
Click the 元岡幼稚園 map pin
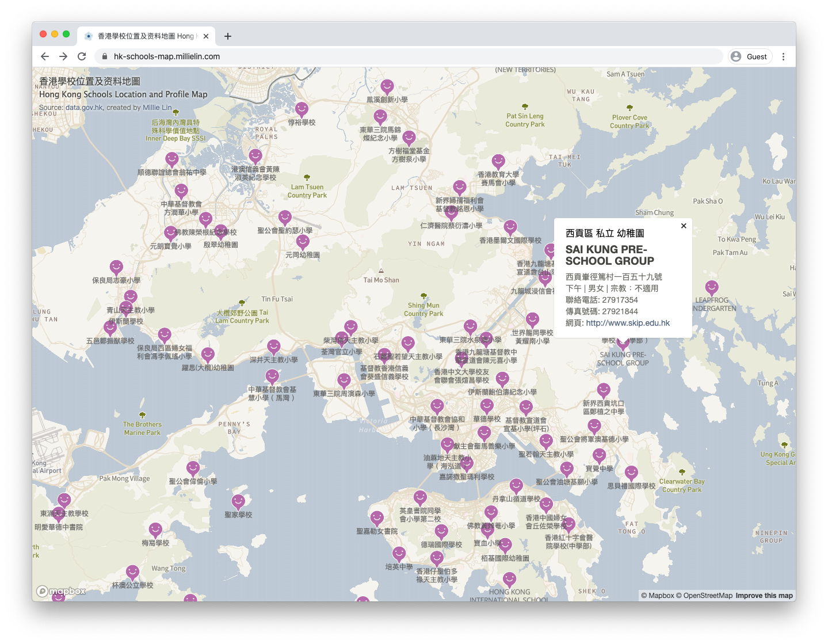click(x=303, y=242)
